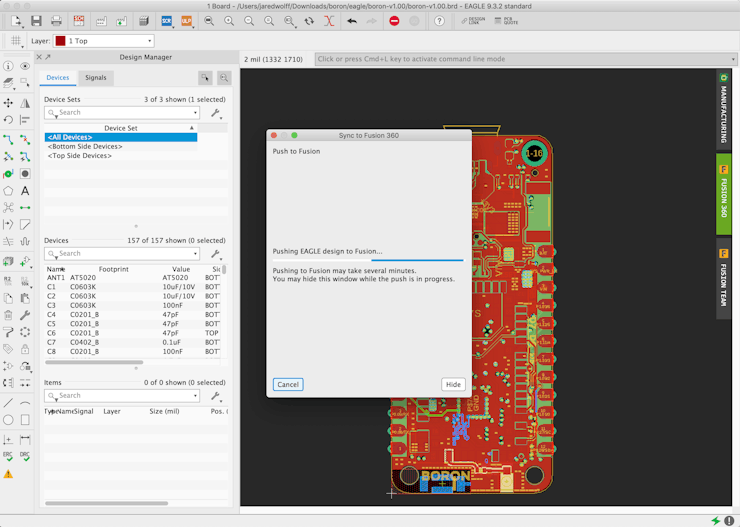The height and width of the screenshot is (527, 740).
Task: Open the Manufacturing side tab
Action: tap(723, 107)
